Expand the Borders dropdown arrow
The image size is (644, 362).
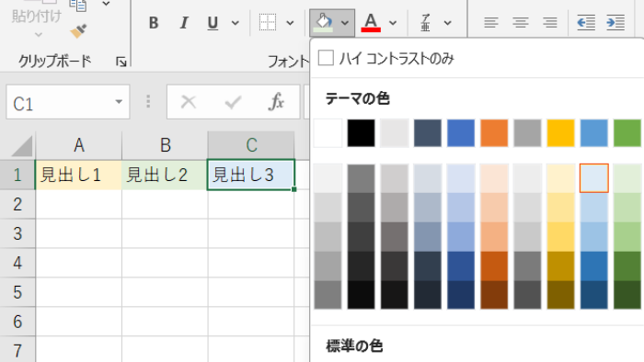tap(290, 23)
